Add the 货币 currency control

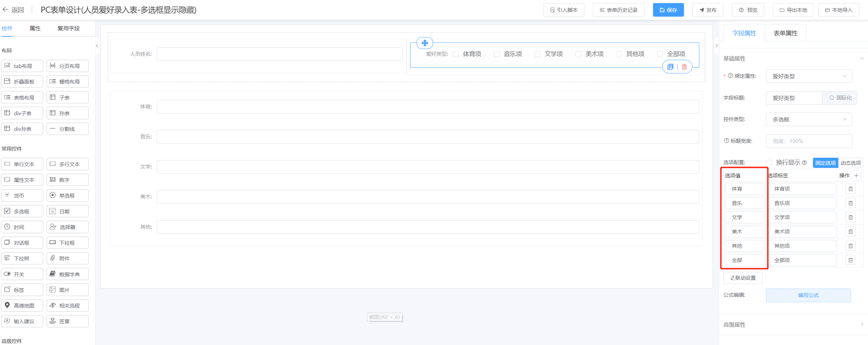pos(22,195)
